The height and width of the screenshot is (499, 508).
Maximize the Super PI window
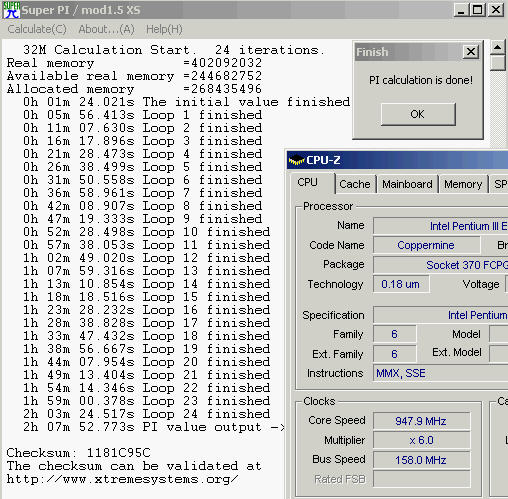coord(478,10)
